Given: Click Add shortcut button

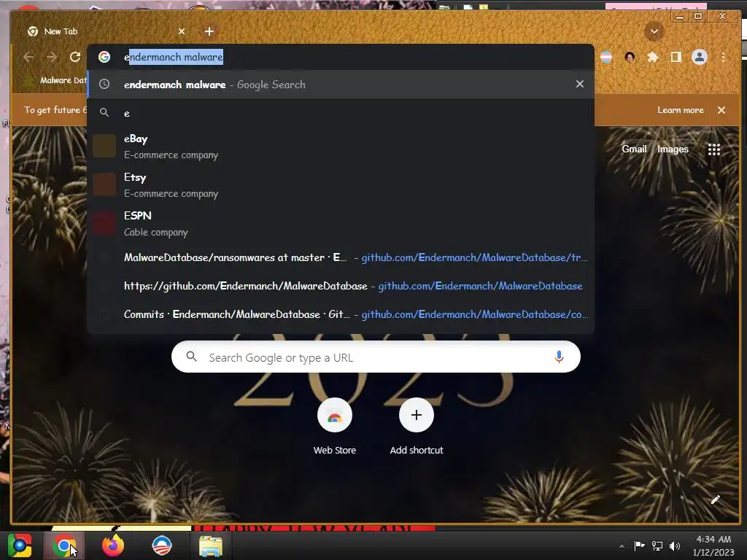Looking at the screenshot, I should (417, 426).
